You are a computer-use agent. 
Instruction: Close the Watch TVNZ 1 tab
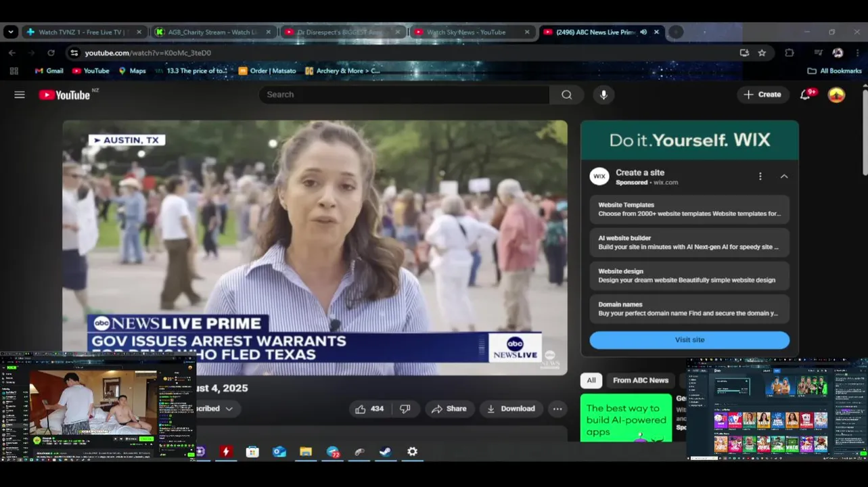point(139,32)
